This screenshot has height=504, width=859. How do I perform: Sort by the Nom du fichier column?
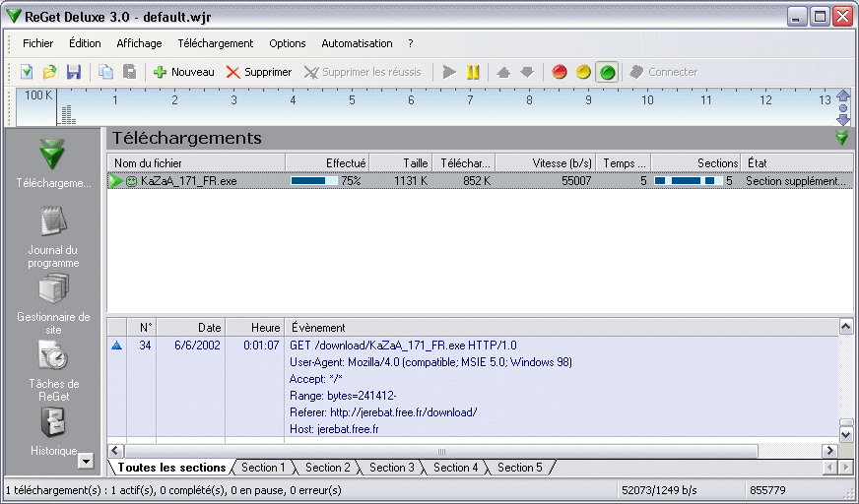[x=196, y=163]
